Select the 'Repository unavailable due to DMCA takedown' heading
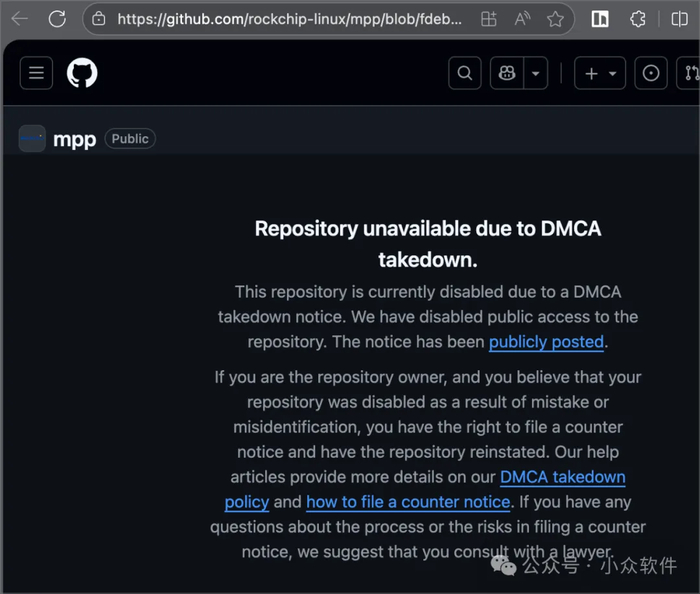700x594 pixels. [428, 244]
